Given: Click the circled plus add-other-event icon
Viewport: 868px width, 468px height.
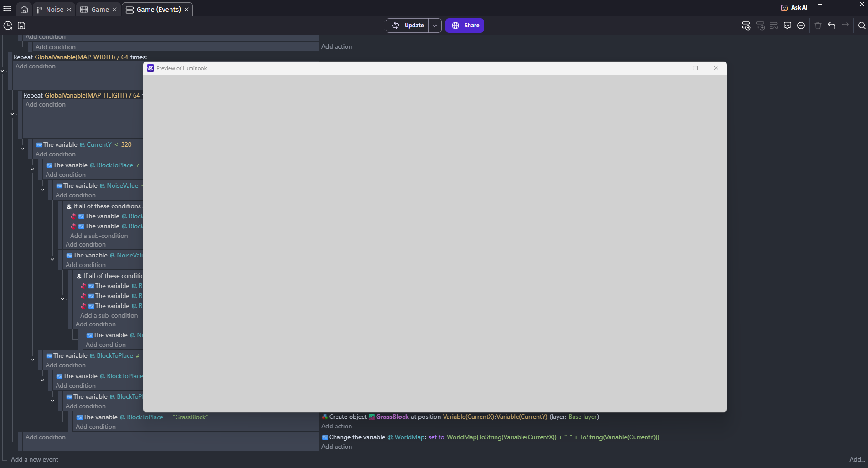Looking at the screenshot, I should [801, 26].
